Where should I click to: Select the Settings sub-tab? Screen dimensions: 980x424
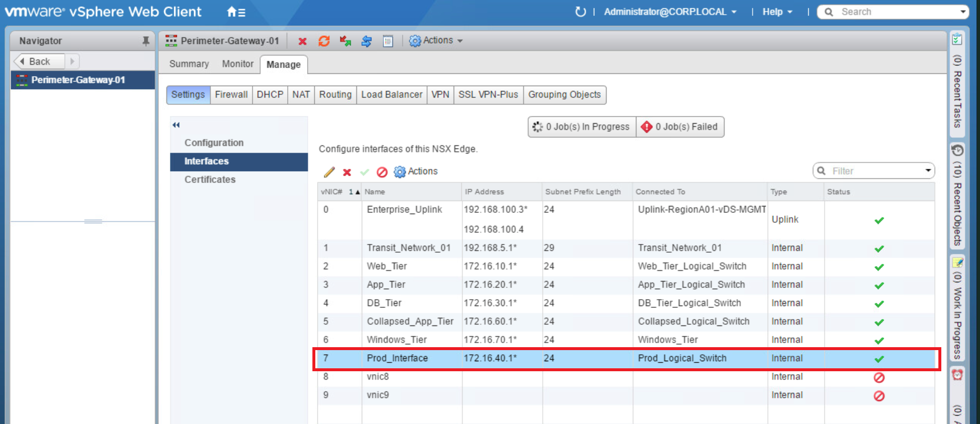point(188,94)
